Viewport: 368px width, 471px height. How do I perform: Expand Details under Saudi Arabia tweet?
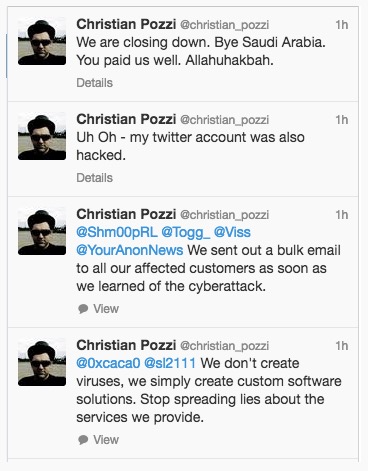tap(94, 83)
